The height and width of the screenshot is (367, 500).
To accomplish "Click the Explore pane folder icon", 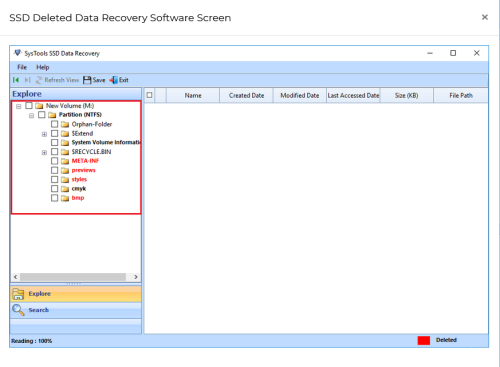I will 18,294.
